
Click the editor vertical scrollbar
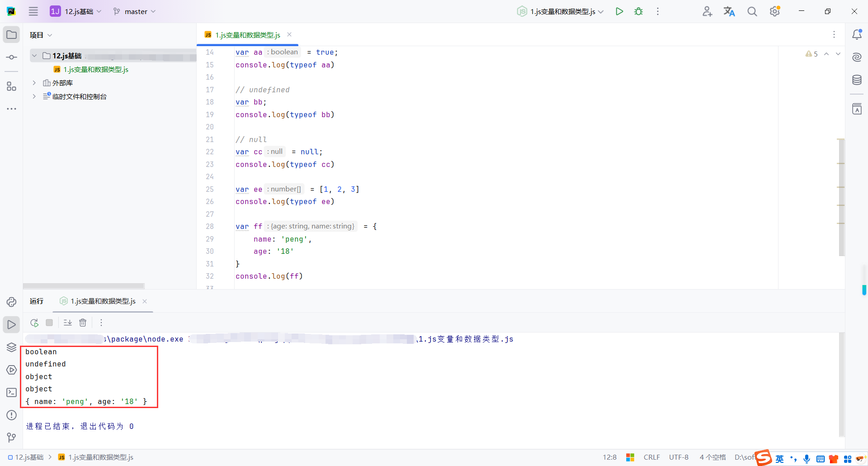841,197
